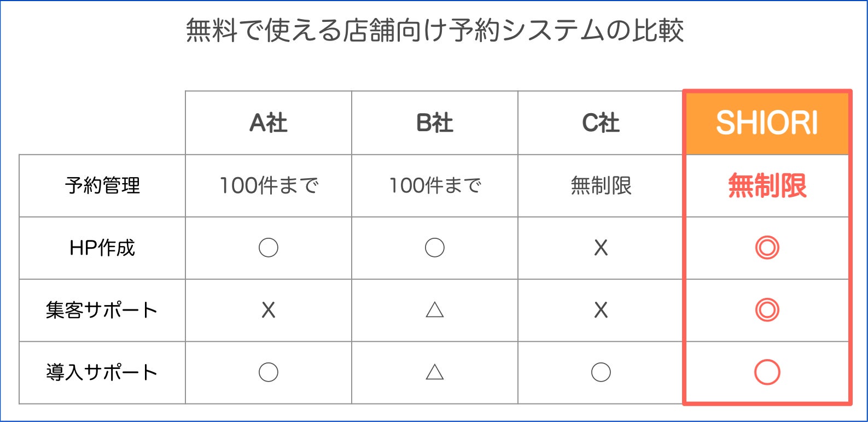Click the 集客サポート row label
Viewport: 868px width, 422px height.
[x=102, y=310]
